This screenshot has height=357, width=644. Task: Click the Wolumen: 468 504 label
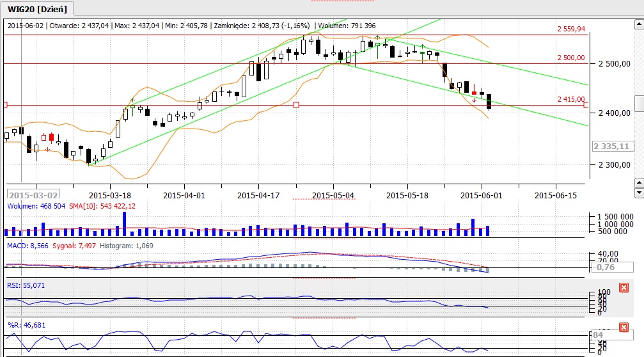tap(36, 206)
